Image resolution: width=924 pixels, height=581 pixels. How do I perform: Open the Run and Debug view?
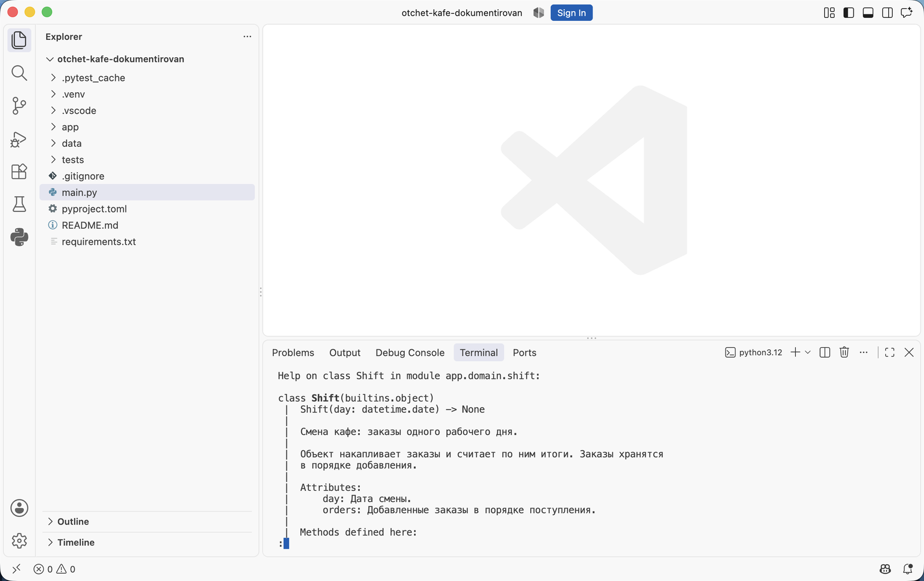coord(19,139)
